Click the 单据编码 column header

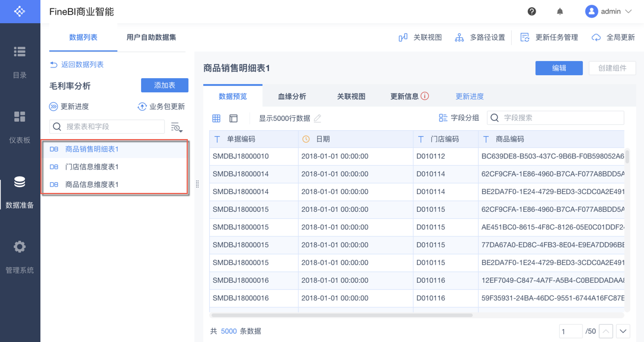pos(254,140)
